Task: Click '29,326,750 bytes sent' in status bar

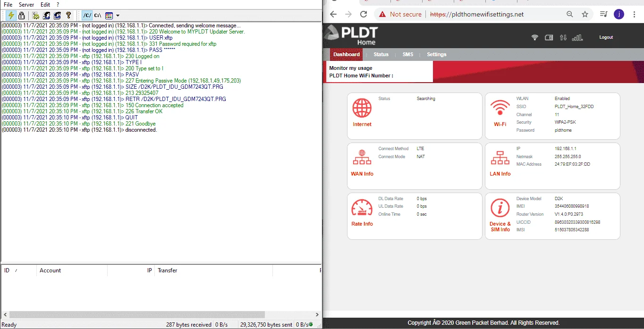Action: point(266,325)
